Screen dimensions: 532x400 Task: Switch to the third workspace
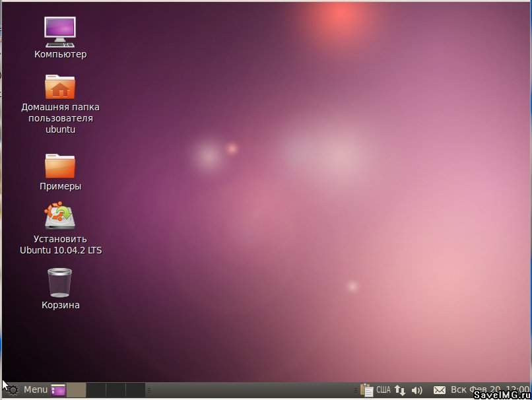coord(116,390)
